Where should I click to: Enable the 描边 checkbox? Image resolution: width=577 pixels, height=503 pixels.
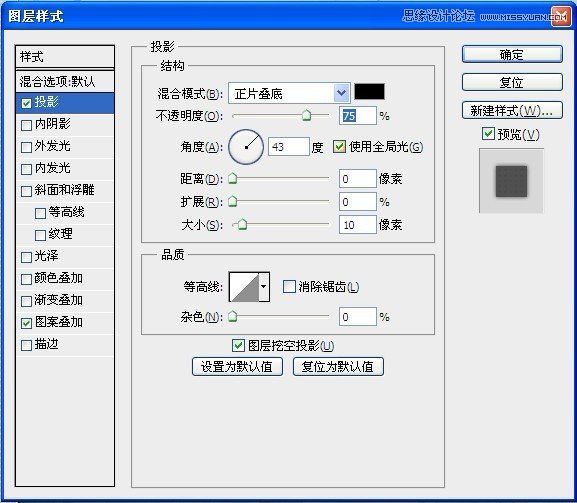coord(26,346)
